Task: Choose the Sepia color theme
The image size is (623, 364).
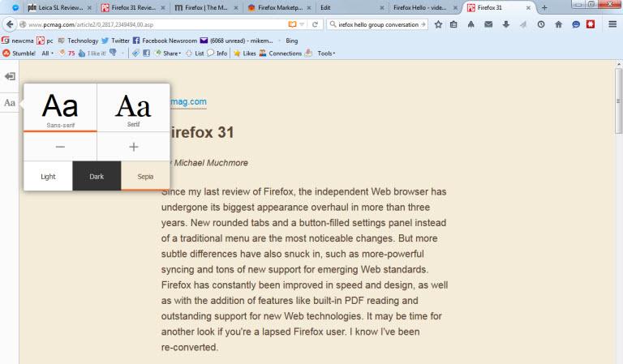Action: [x=145, y=176]
